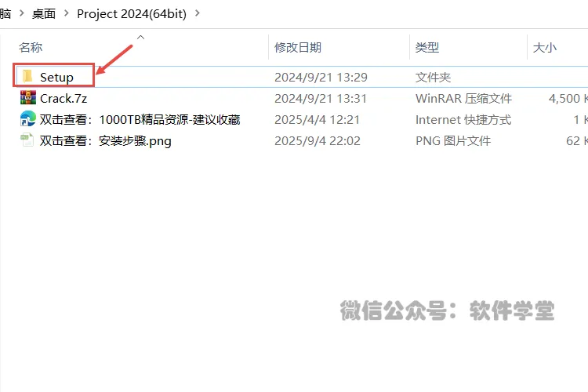Click Project 2024(64bit) in the address bar
The image size is (588, 392).
132,13
